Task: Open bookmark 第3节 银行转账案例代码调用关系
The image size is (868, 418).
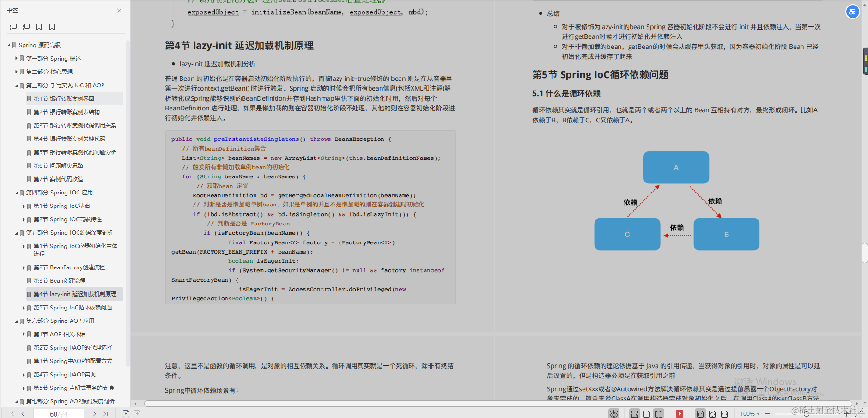Action: coord(75,126)
